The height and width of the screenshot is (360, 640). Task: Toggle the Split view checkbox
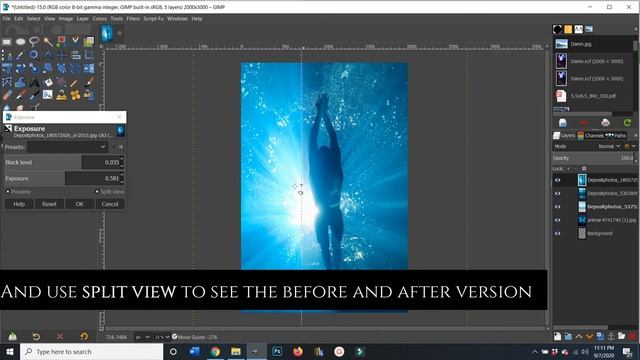[x=97, y=191]
